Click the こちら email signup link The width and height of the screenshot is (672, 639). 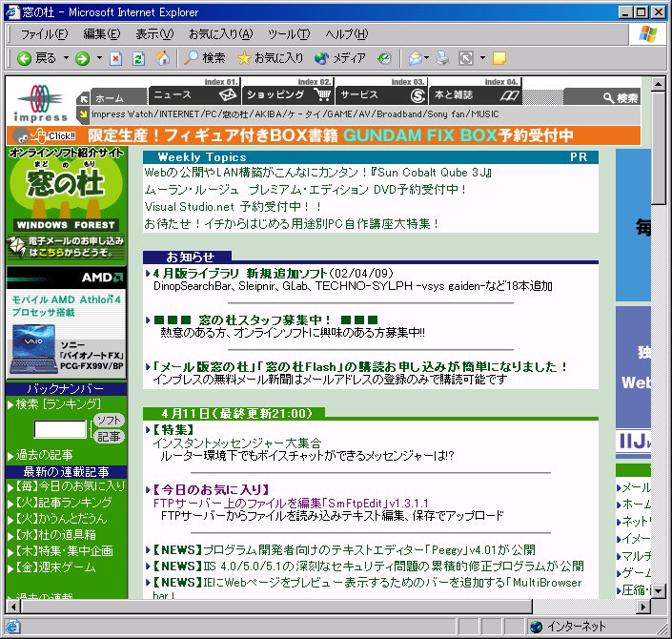[51, 253]
